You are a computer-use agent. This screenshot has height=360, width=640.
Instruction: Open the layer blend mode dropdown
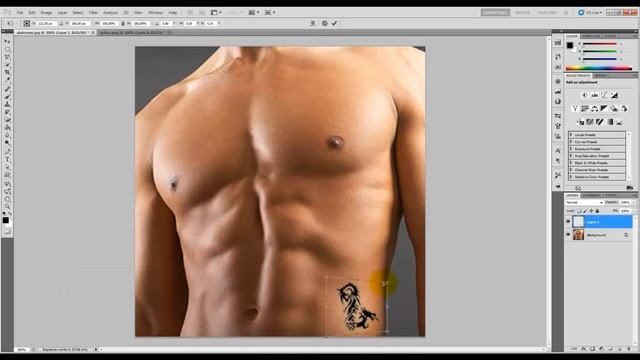584,202
